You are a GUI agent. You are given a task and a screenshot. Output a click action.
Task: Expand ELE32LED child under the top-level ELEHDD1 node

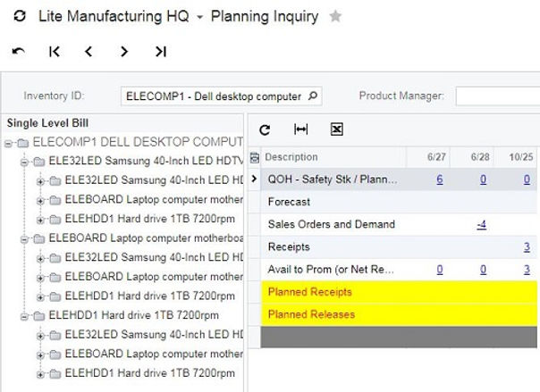click(40, 336)
